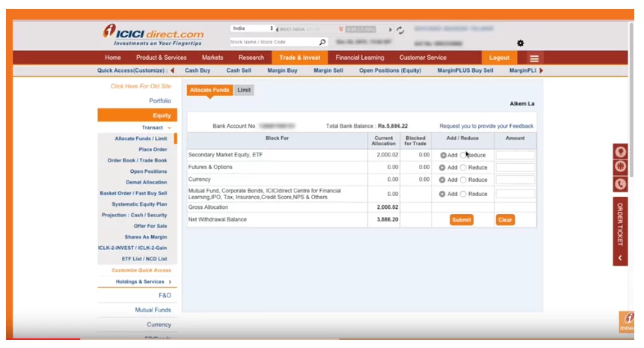The height and width of the screenshot is (348, 644).
Task: Open Product & Services menu
Action: pyautogui.click(x=161, y=58)
